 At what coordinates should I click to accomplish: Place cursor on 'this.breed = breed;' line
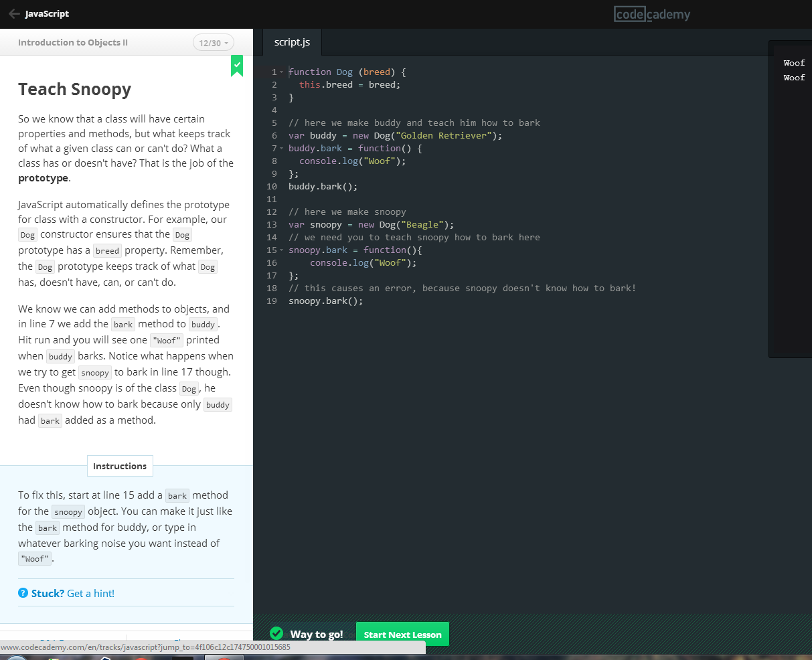tap(349, 84)
